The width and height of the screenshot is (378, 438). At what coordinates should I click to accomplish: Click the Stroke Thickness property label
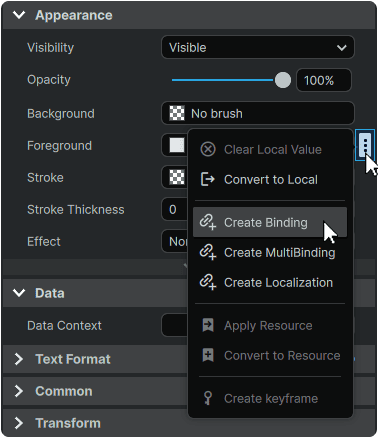(x=76, y=209)
